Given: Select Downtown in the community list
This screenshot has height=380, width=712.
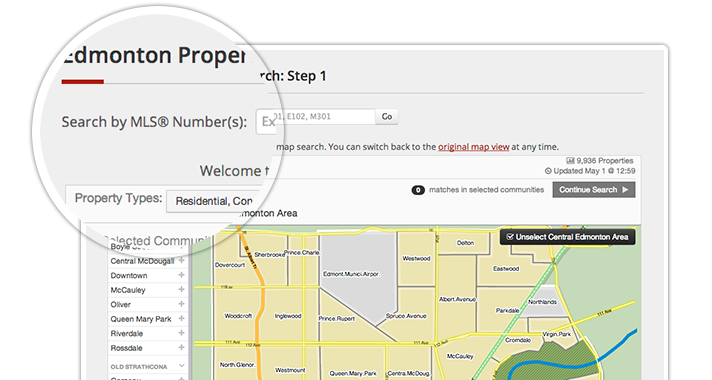Looking at the screenshot, I should coord(129,276).
